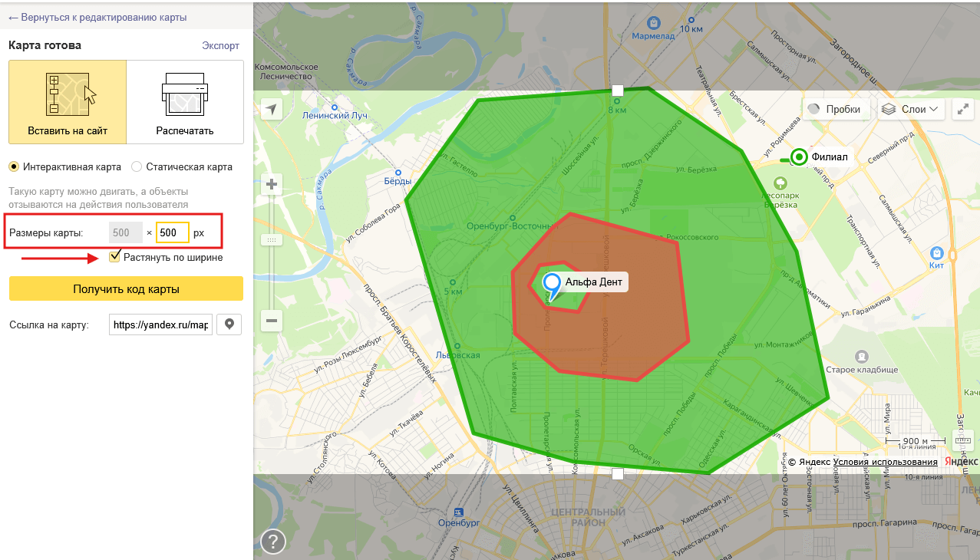
Task: Click the 'Ссылка на карту:' label
Action: pyautogui.click(x=49, y=324)
